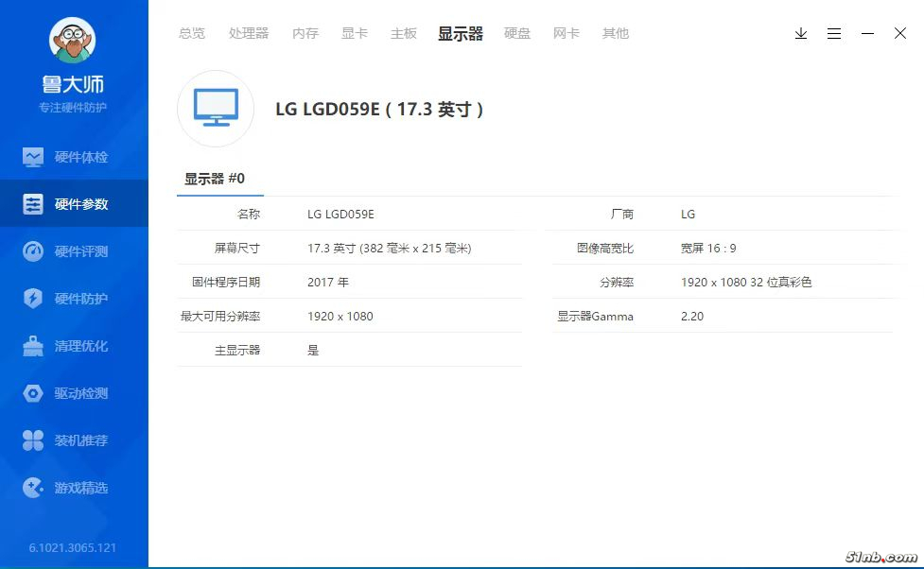Open the hamburger menu in title bar
This screenshot has width=924, height=569.
834,33
